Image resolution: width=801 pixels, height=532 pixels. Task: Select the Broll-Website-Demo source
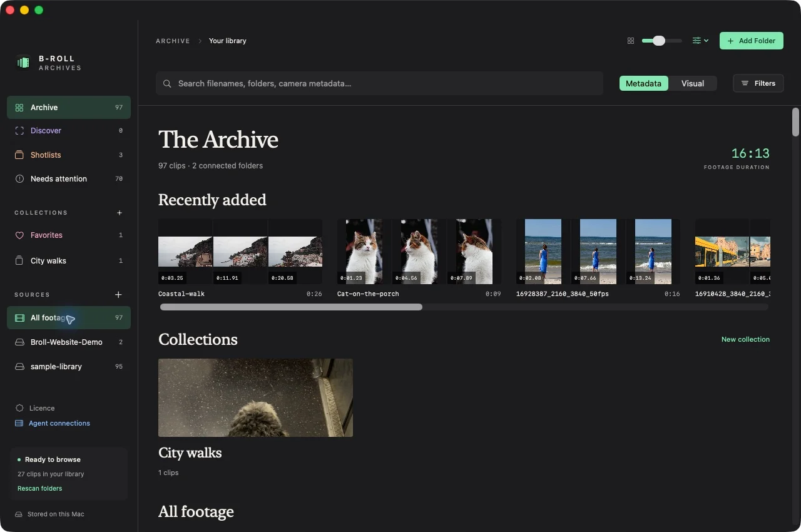69,342
